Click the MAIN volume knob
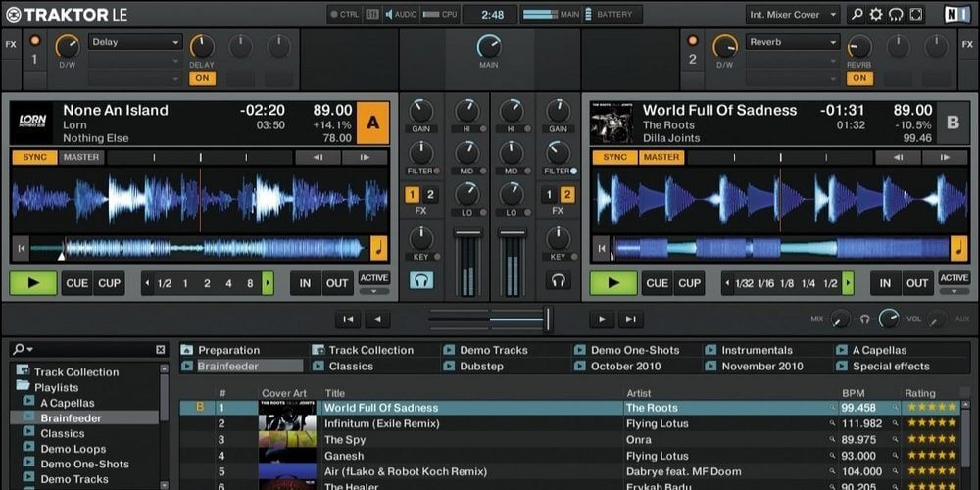This screenshot has height=490, width=980. click(489, 46)
